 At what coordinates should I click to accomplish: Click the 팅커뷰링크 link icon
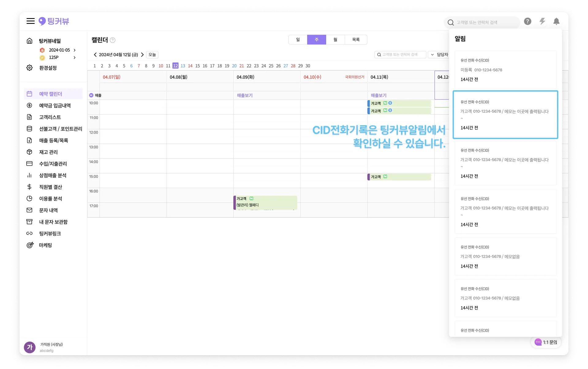click(x=29, y=233)
